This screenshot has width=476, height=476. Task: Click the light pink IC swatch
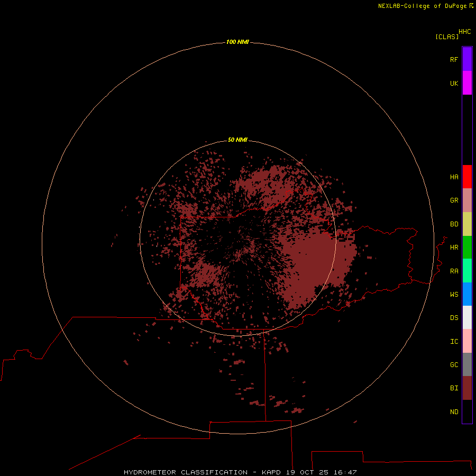[x=467, y=341]
